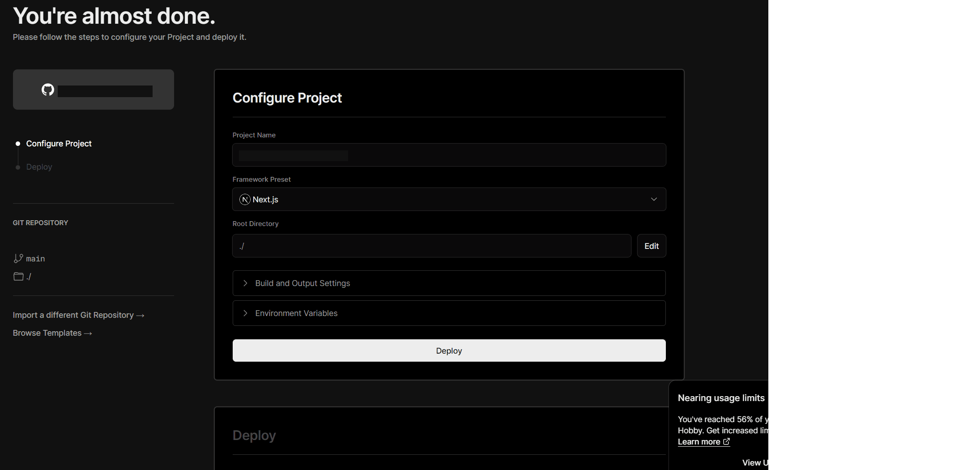The height and width of the screenshot is (470, 980).
Task: Click the step indicator dot next to Deploy
Action: click(x=17, y=167)
